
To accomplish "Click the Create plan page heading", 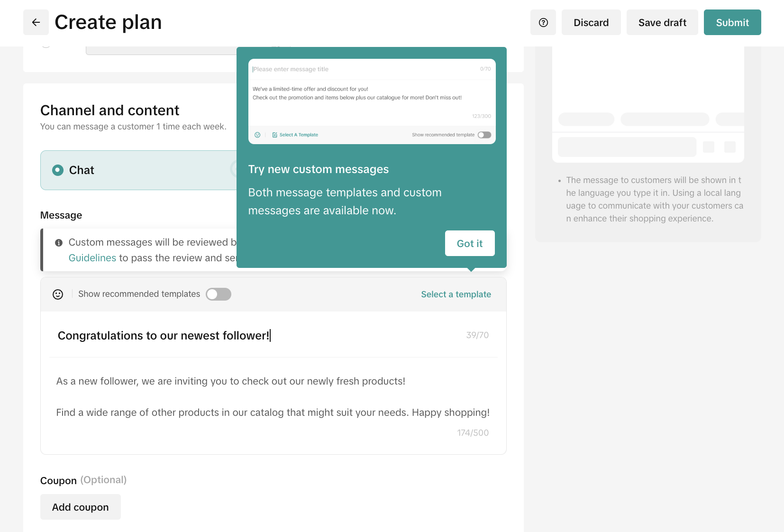I will (108, 22).
